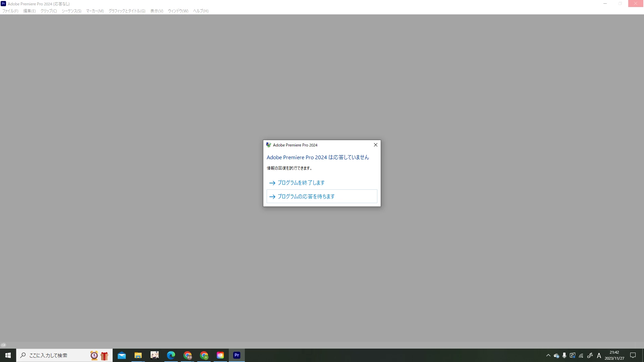The image size is (644, 362).
Task: Open the Mail app in taskbar
Action: [122, 355]
